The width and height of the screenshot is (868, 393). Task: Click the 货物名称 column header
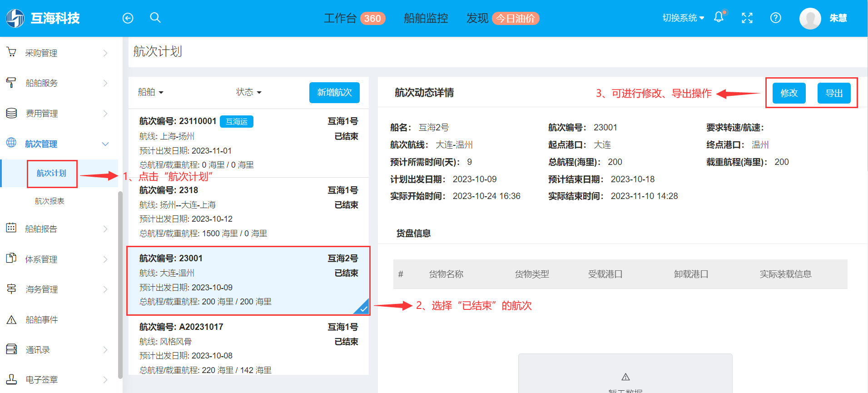pos(446,274)
